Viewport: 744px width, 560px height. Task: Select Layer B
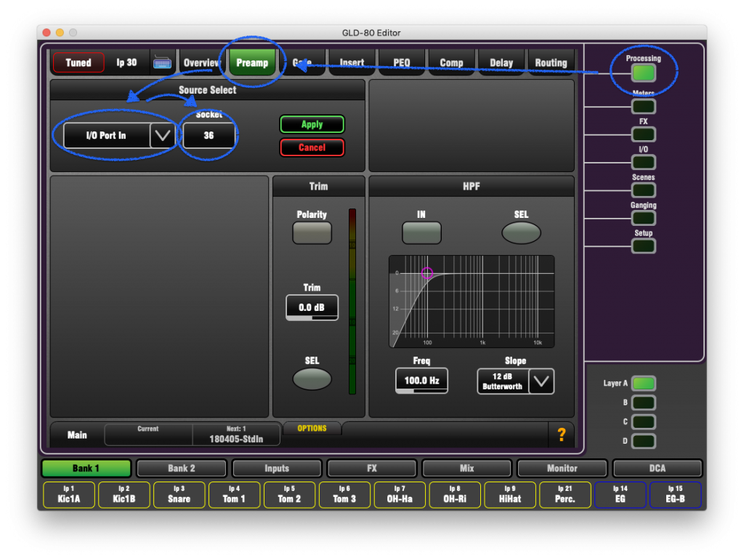[x=644, y=402]
